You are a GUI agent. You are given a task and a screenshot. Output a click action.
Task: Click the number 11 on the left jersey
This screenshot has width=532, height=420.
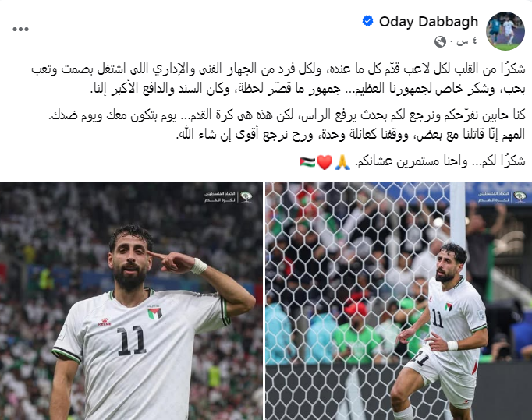pos(132,341)
